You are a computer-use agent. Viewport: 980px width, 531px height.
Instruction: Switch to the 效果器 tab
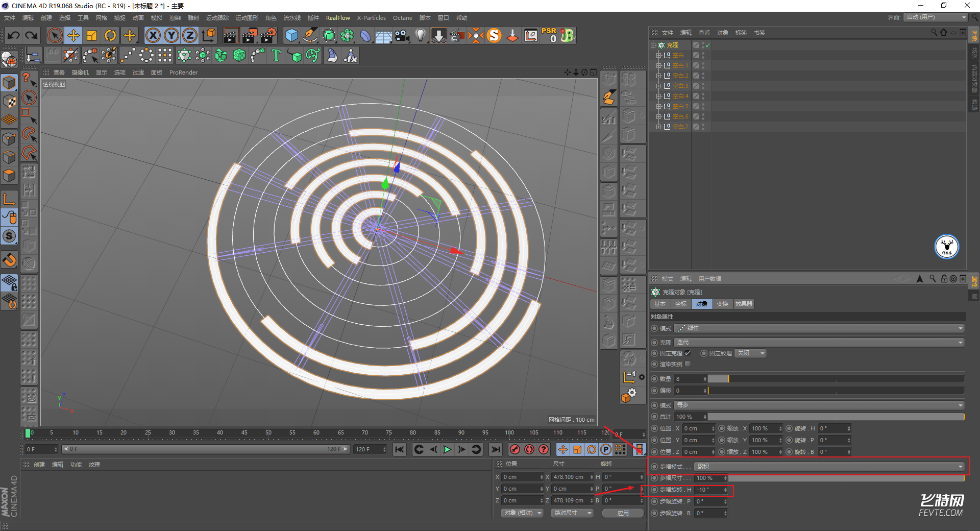(744, 304)
